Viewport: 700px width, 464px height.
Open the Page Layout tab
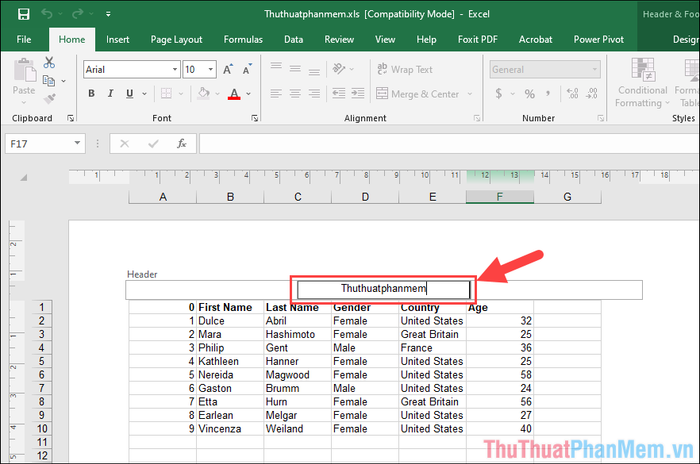click(175, 40)
